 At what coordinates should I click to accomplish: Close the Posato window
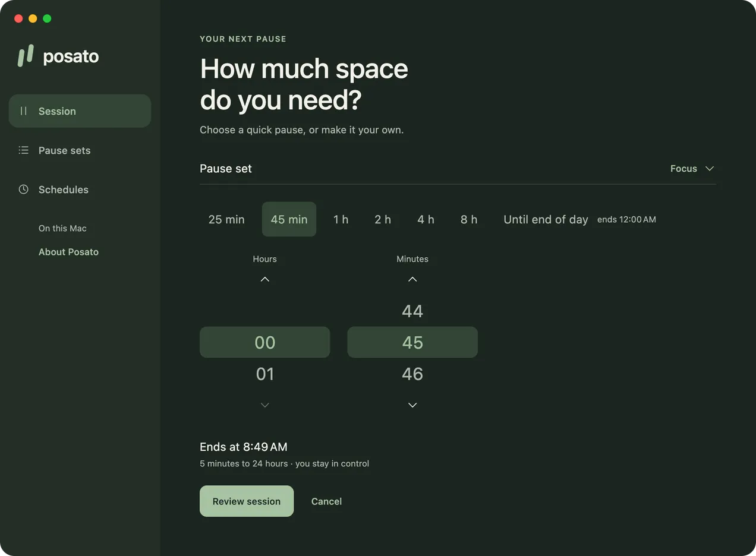pyautogui.click(x=18, y=18)
